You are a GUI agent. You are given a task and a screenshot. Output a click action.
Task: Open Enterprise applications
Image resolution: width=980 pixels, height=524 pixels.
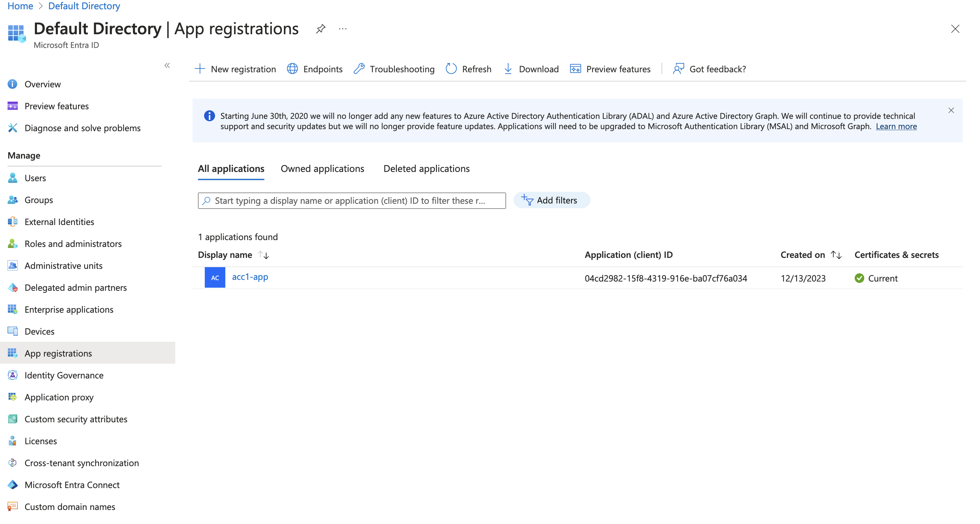(x=69, y=309)
